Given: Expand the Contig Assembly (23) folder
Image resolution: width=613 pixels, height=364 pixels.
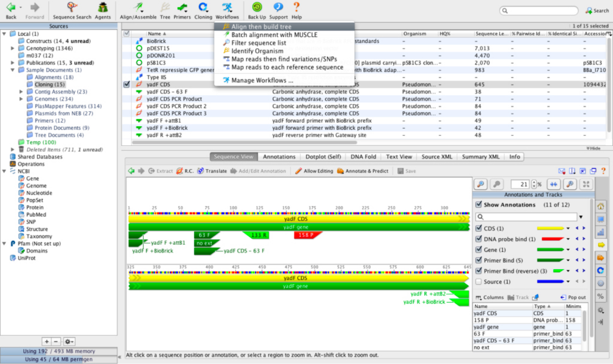Looking at the screenshot, I should point(21,92).
